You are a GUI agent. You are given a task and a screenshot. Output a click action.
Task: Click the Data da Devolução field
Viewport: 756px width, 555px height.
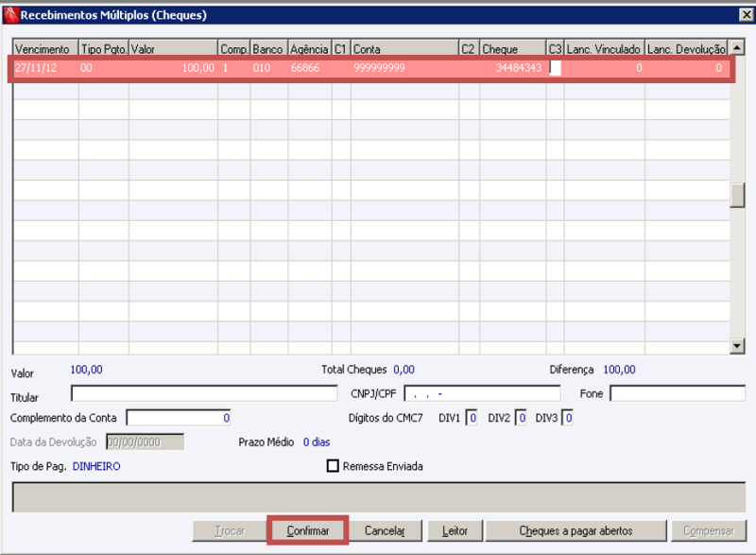146,442
